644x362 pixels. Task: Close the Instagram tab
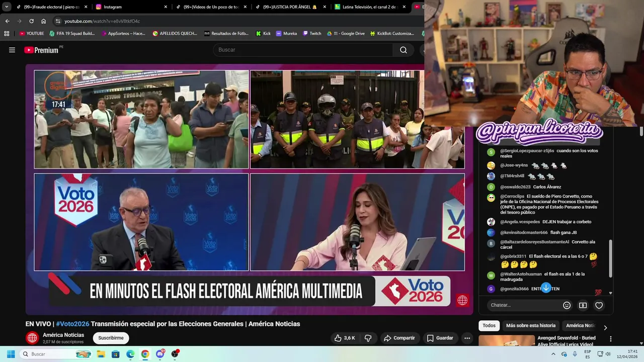click(x=166, y=7)
